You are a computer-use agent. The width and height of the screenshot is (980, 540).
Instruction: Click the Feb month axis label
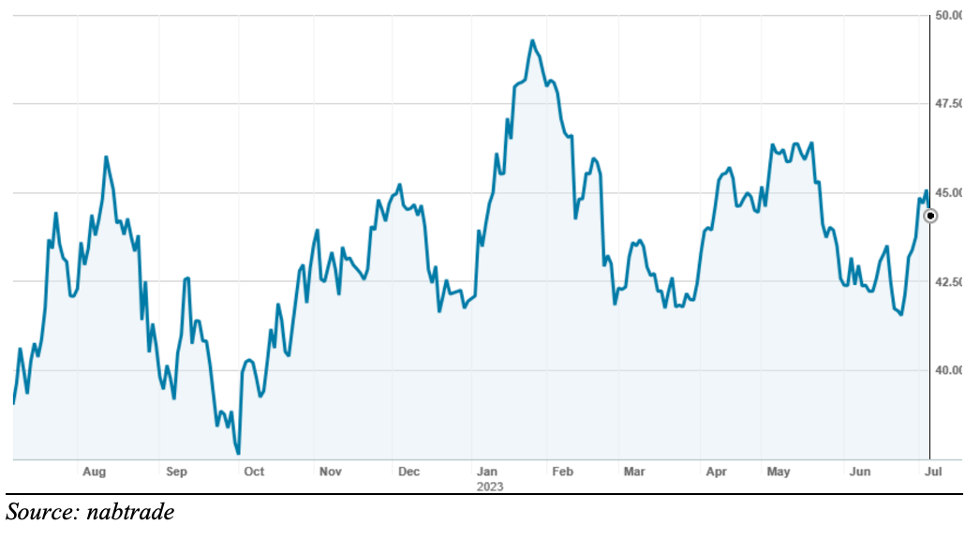click(x=561, y=472)
